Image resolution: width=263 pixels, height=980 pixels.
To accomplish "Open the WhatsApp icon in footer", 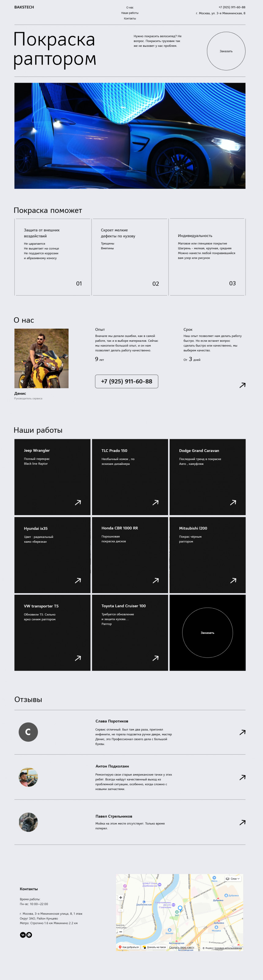I will point(29,935).
